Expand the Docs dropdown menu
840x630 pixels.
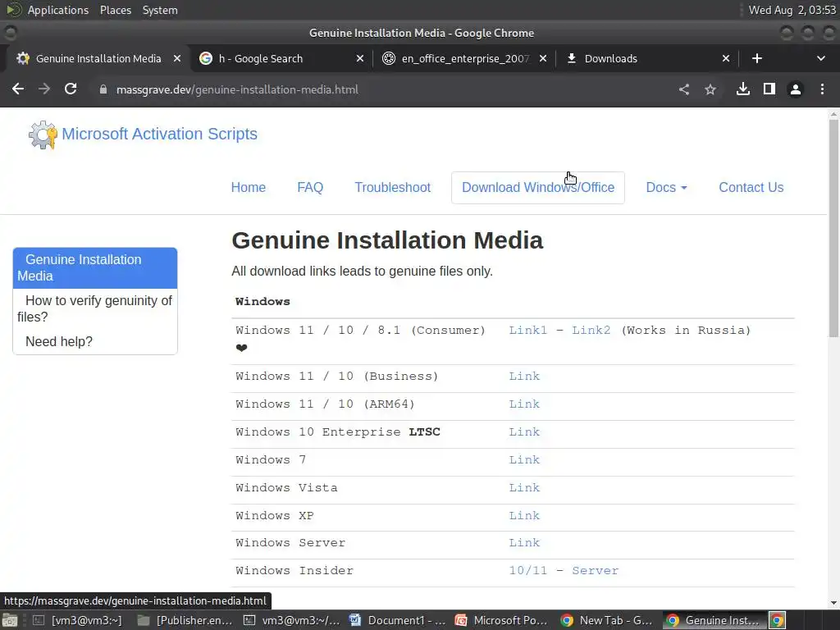tap(666, 188)
